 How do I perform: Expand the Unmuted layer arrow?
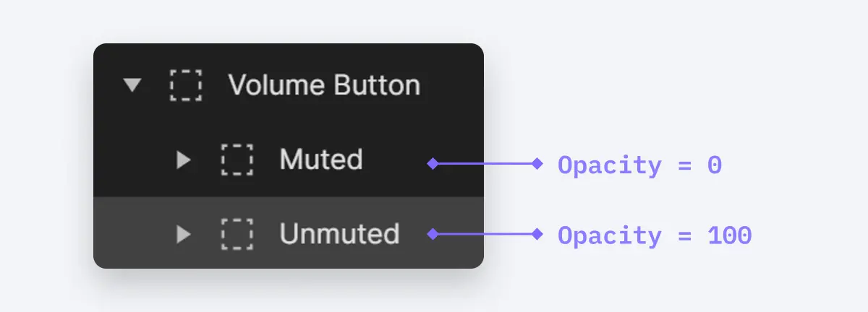(184, 233)
